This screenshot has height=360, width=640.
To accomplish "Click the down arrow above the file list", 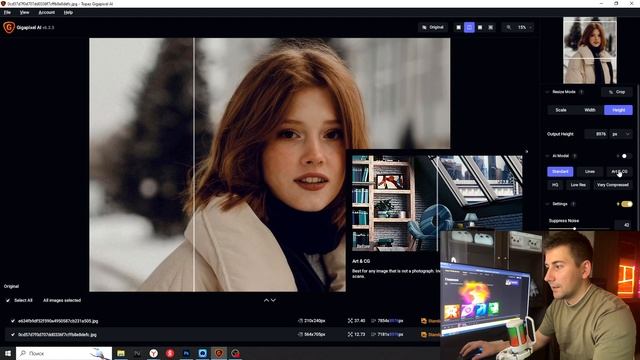I will point(273,300).
